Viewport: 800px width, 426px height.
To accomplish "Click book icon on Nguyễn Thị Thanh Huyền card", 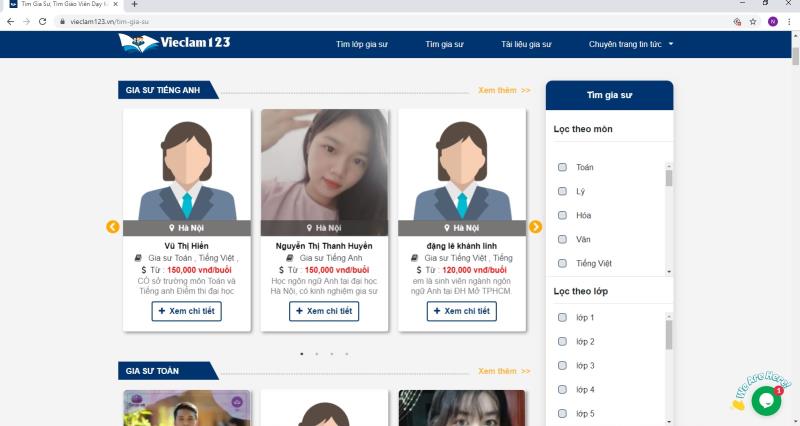I will (x=289, y=258).
